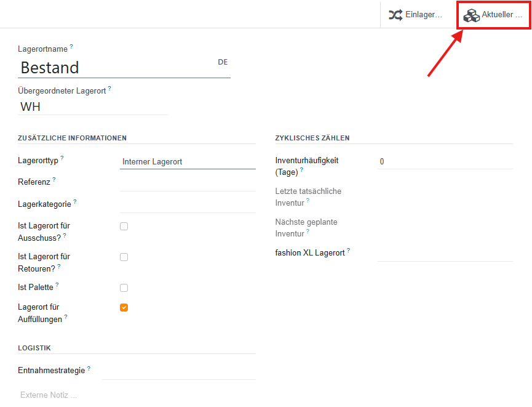The width and height of the screenshot is (532, 407).
Task: Open the Lagerkategorie selection field
Action: pyautogui.click(x=188, y=204)
